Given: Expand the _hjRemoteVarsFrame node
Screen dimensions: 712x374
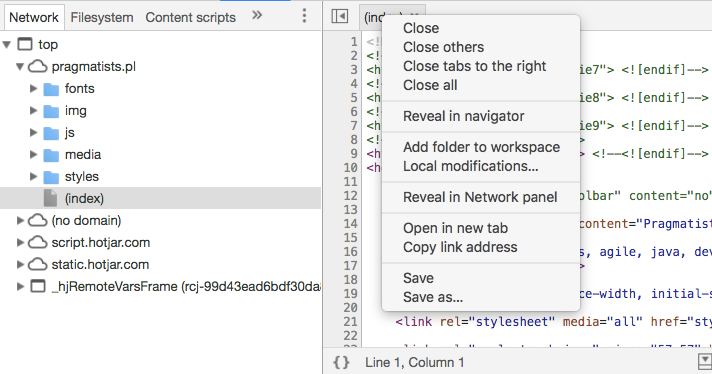Looking at the screenshot, I should click(20, 286).
